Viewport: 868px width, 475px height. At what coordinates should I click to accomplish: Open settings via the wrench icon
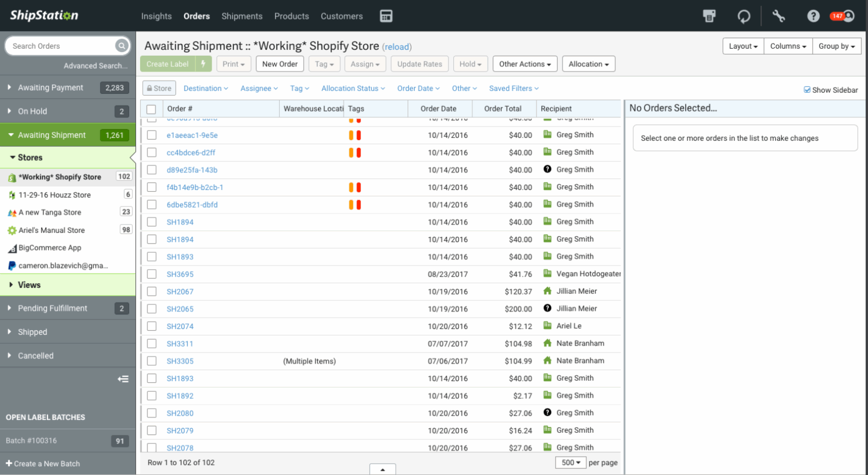778,16
